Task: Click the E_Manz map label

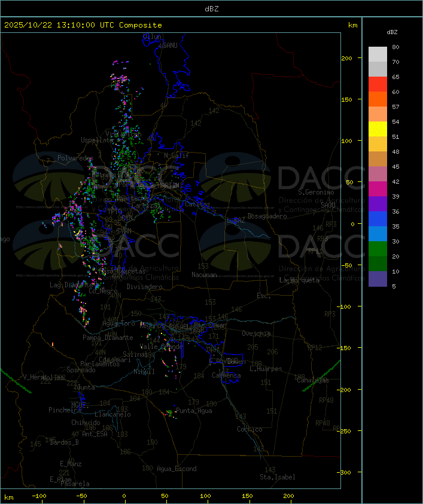Action: coord(71,464)
